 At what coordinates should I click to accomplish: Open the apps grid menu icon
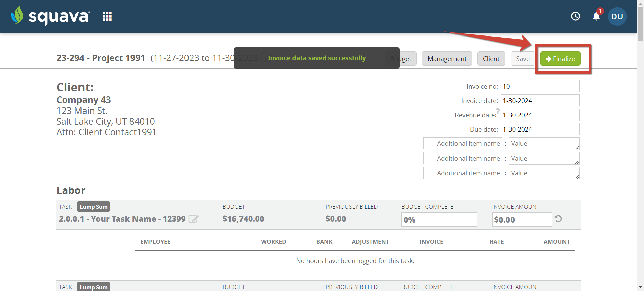(x=107, y=16)
